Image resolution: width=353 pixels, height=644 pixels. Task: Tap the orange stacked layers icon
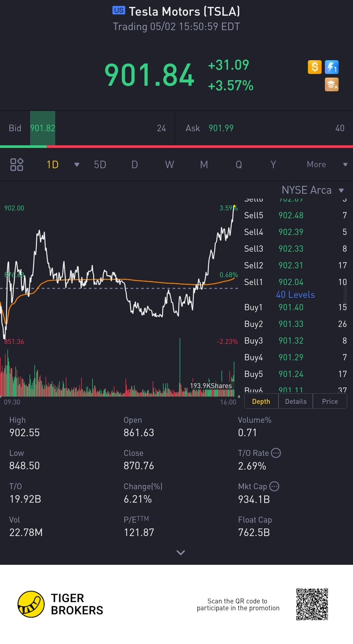pyautogui.click(x=332, y=84)
